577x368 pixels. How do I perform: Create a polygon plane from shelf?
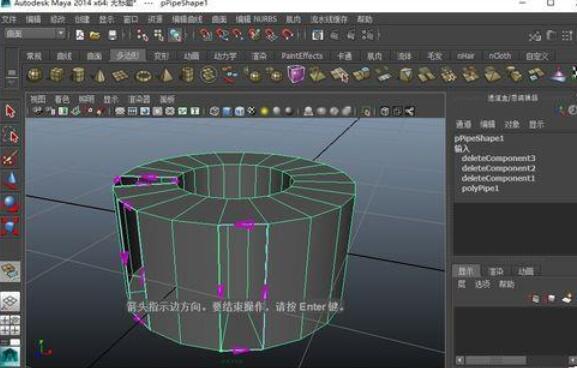[120, 75]
